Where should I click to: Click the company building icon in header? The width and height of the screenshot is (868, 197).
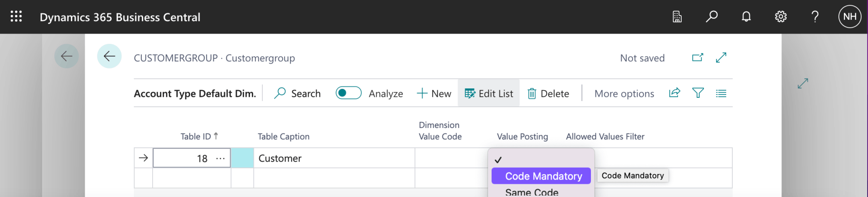click(677, 17)
